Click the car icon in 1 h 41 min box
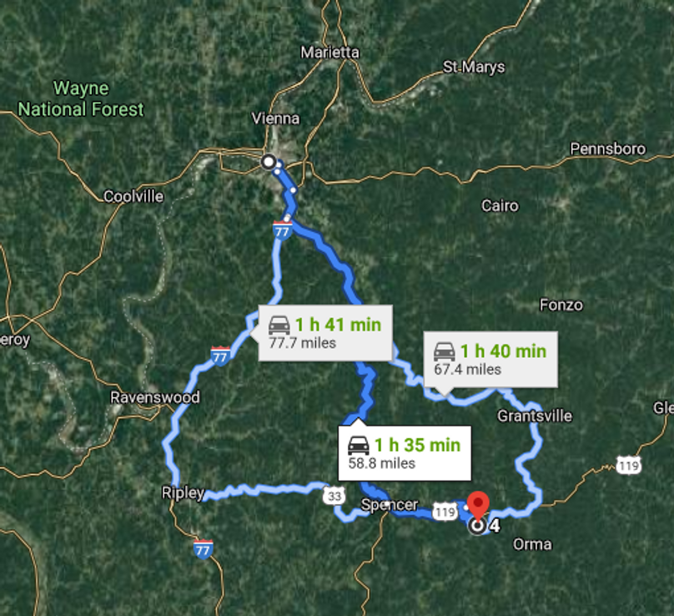Image resolution: width=674 pixels, height=616 pixels. click(x=279, y=326)
